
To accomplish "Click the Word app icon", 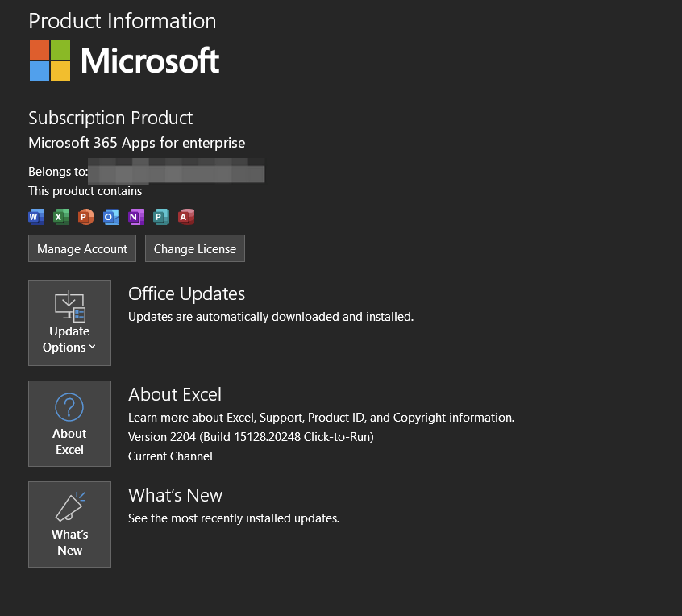I will point(36,217).
